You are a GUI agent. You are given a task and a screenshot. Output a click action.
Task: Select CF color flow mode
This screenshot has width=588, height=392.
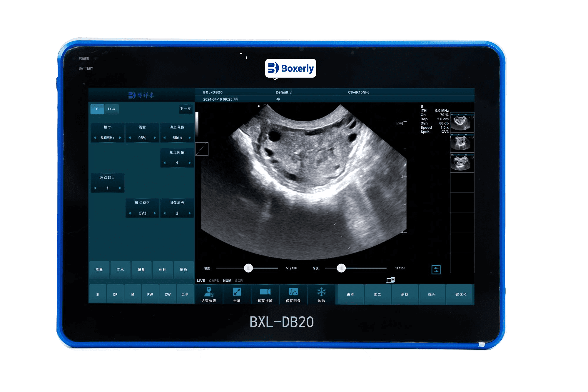(115, 294)
